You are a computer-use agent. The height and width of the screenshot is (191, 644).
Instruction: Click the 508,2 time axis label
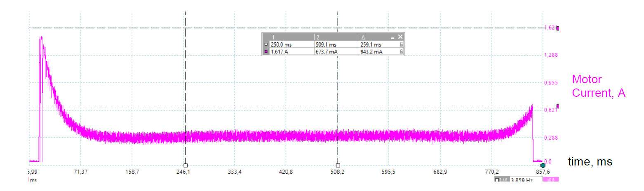(x=338, y=171)
